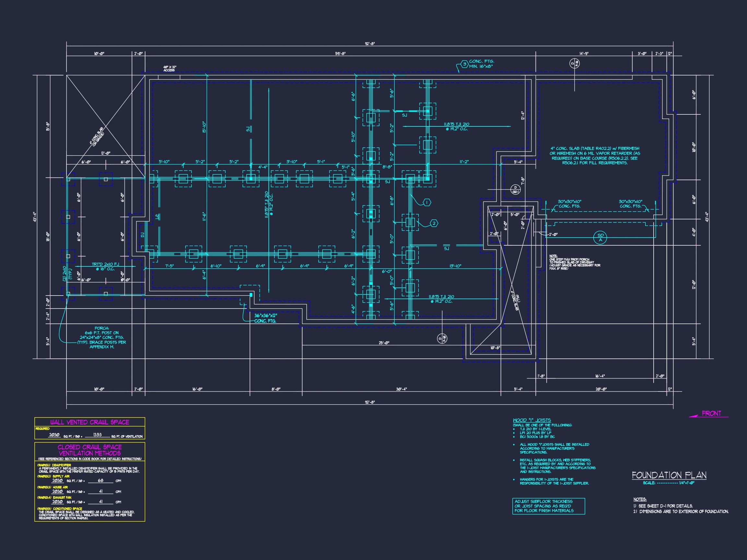The height and width of the screenshot is (560, 747).
Task: Click the hexagon marker numbered 2
Action: pos(434,223)
